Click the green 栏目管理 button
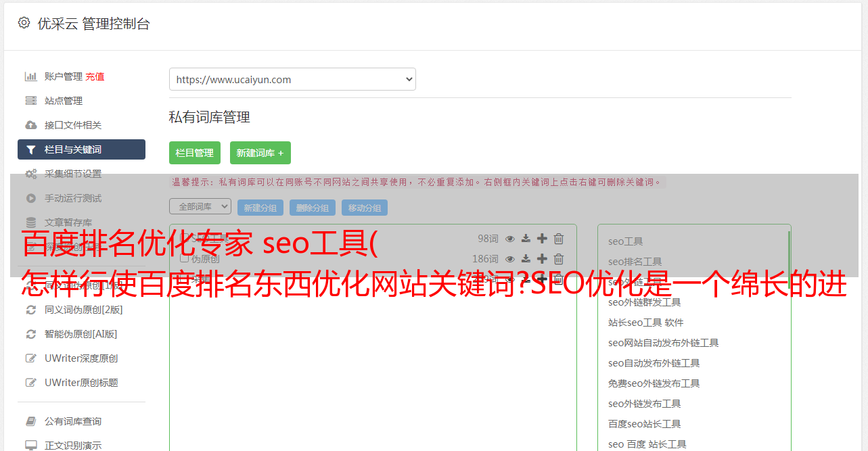The image size is (868, 451). point(195,153)
